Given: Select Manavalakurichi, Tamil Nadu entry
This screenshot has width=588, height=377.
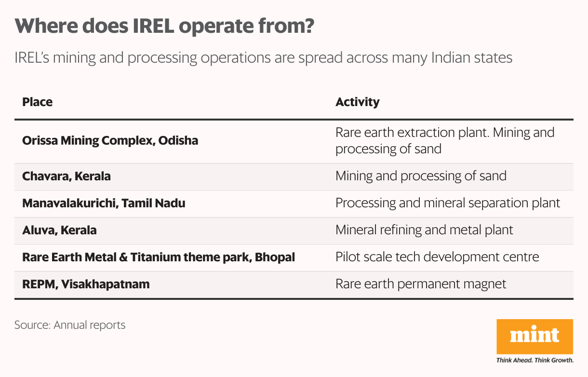Looking at the screenshot, I should click(104, 203).
